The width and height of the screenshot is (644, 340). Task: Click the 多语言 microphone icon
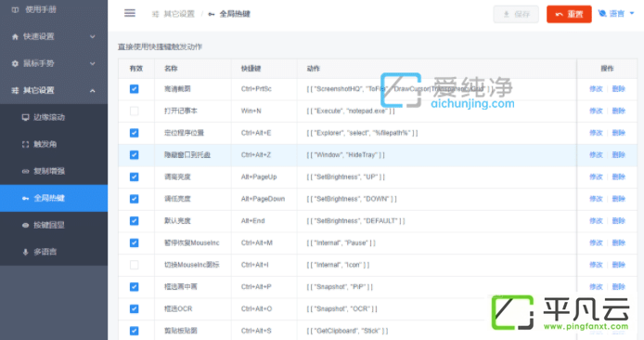[x=25, y=252]
